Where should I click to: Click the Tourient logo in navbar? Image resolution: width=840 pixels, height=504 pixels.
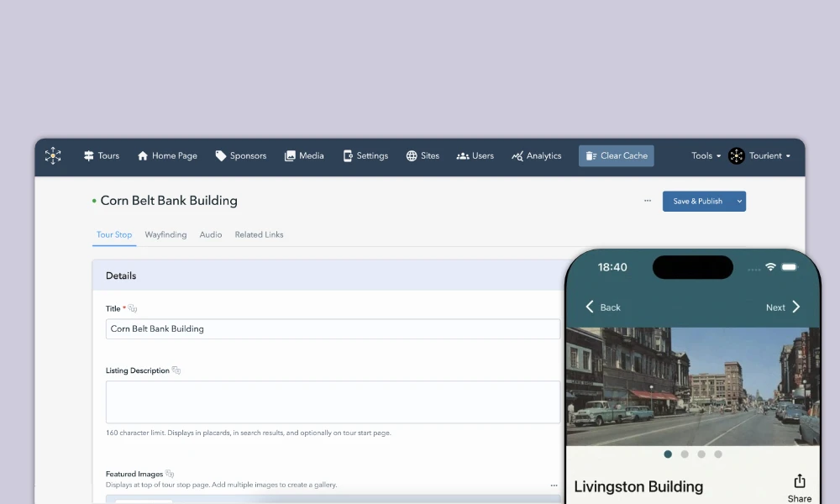53,156
